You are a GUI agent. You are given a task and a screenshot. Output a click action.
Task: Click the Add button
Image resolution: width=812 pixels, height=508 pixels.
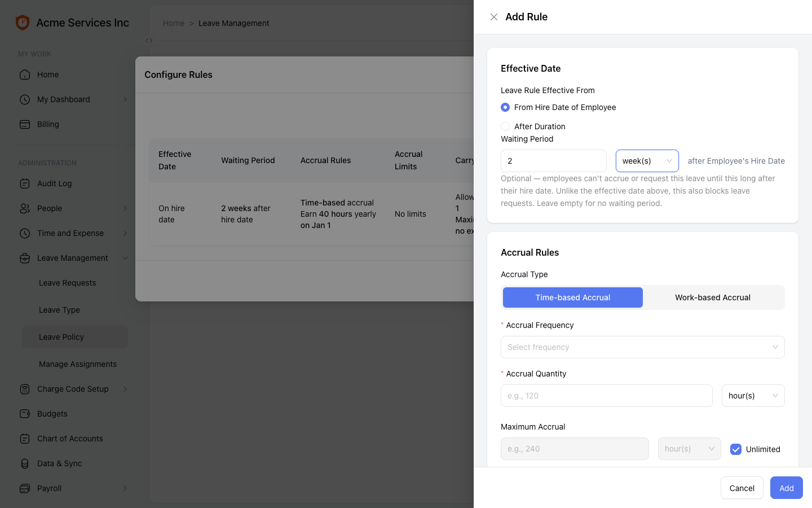pos(787,488)
